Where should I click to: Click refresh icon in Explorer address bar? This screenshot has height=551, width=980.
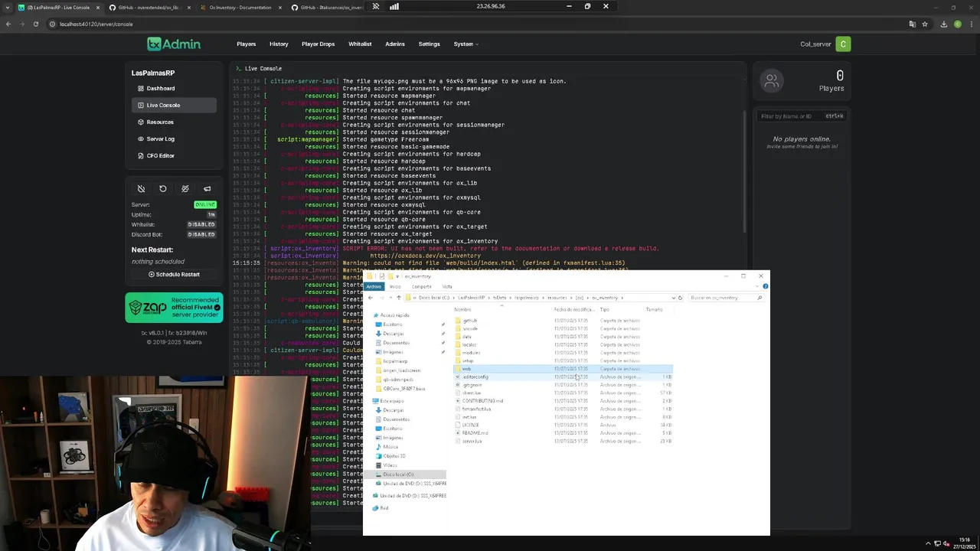click(x=680, y=298)
